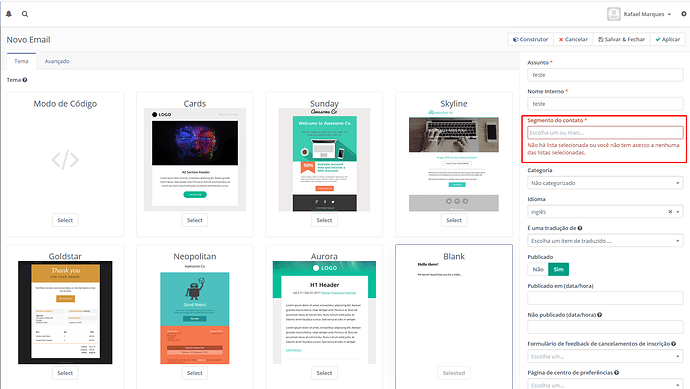Click the search magnifier icon
Viewport: 690px width, 389px height.
pyautogui.click(x=25, y=14)
